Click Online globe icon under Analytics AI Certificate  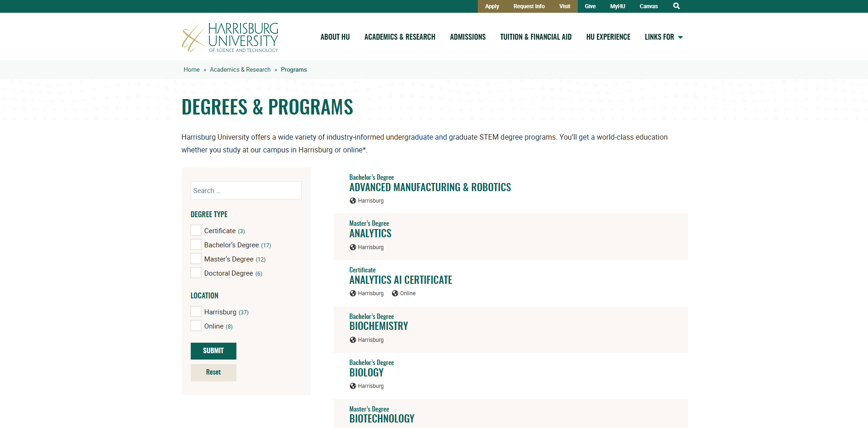[395, 293]
